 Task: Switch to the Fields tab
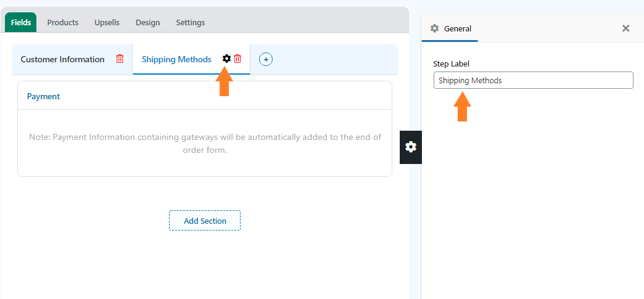click(21, 22)
